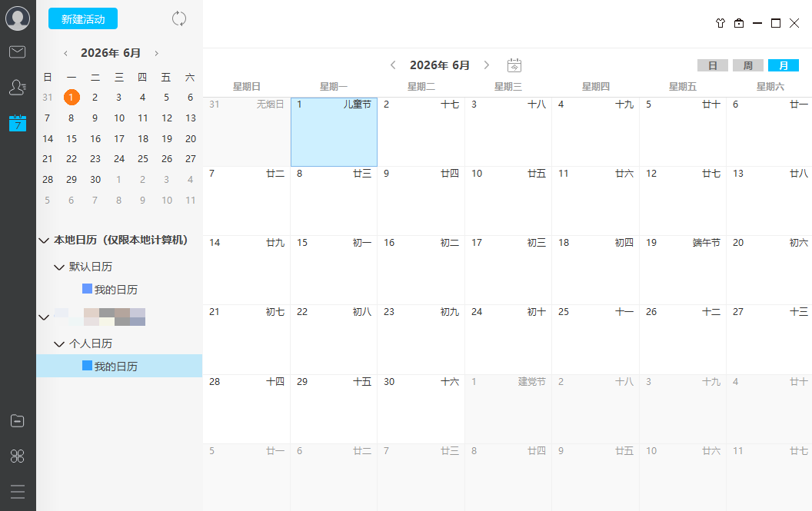Viewport: 812px width, 511px height.
Task: Select June 6 廿一 cell
Action: pos(769,132)
